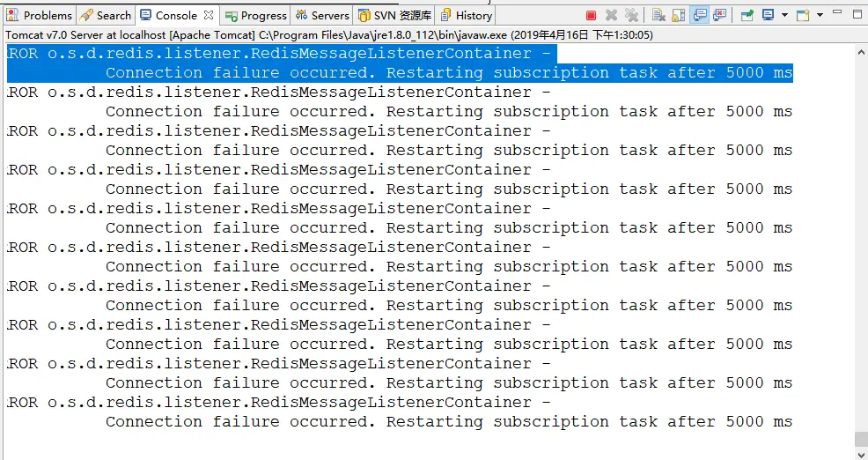Image resolution: width=868 pixels, height=460 pixels.
Task: Expand the Open Console dropdown arrow
Action: (820, 16)
